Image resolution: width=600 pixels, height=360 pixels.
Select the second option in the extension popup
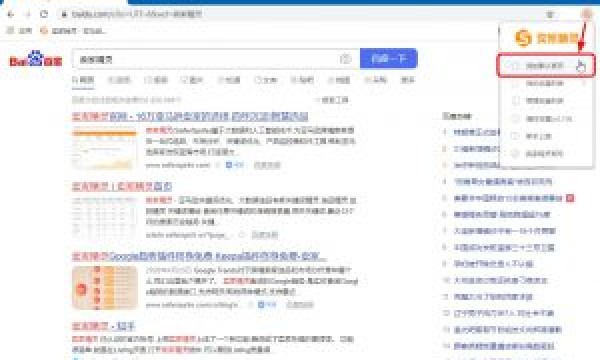pyautogui.click(x=546, y=83)
